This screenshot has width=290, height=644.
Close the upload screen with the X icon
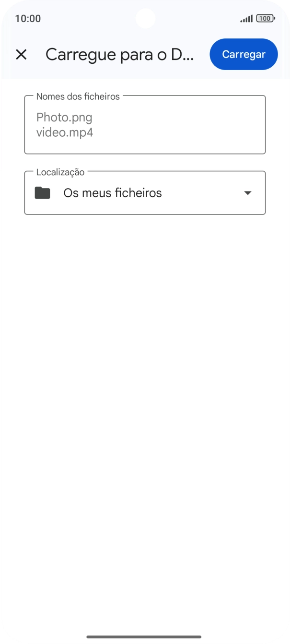[21, 55]
